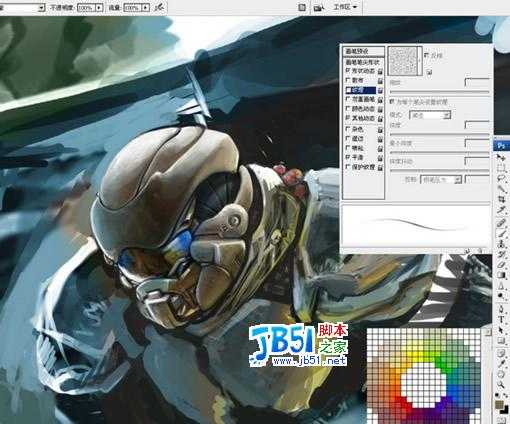The image size is (510, 424).
Task: Launch Adobe Bridge from options bar icon
Action: [x=319, y=7]
